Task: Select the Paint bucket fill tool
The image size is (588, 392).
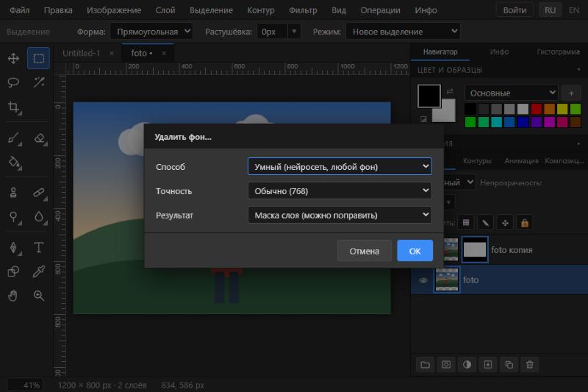Action: 13,163
